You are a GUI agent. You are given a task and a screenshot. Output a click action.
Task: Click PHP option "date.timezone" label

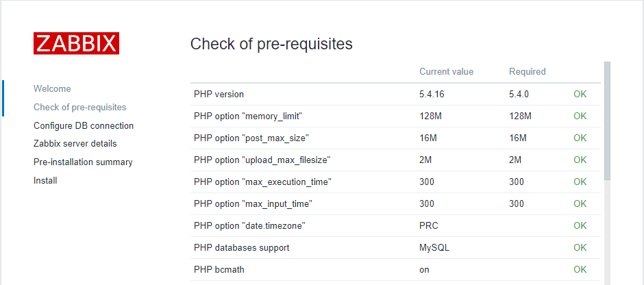[x=249, y=225]
